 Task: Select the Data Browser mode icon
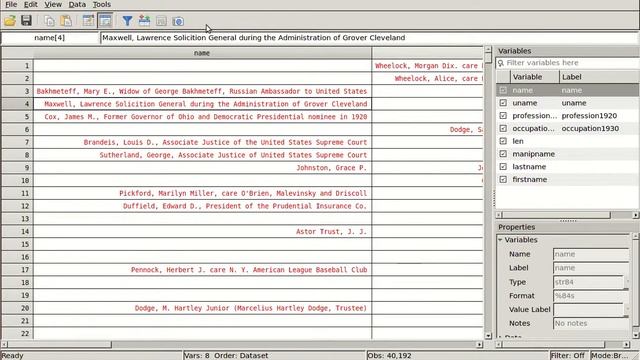click(105, 20)
